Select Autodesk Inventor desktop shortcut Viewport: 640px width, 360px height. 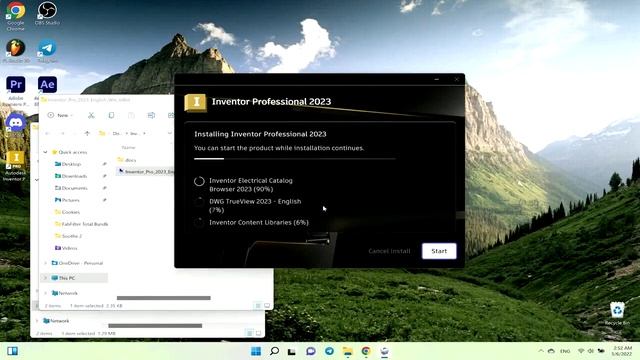[15, 165]
